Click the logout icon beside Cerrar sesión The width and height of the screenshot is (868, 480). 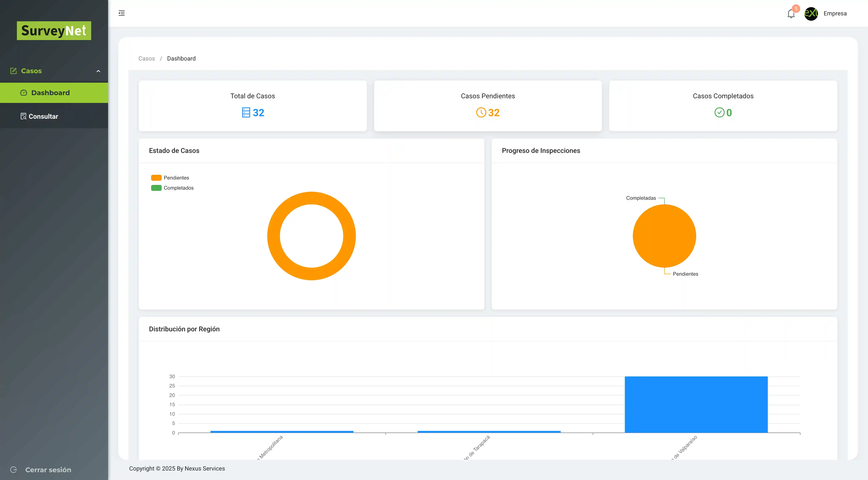(14, 470)
